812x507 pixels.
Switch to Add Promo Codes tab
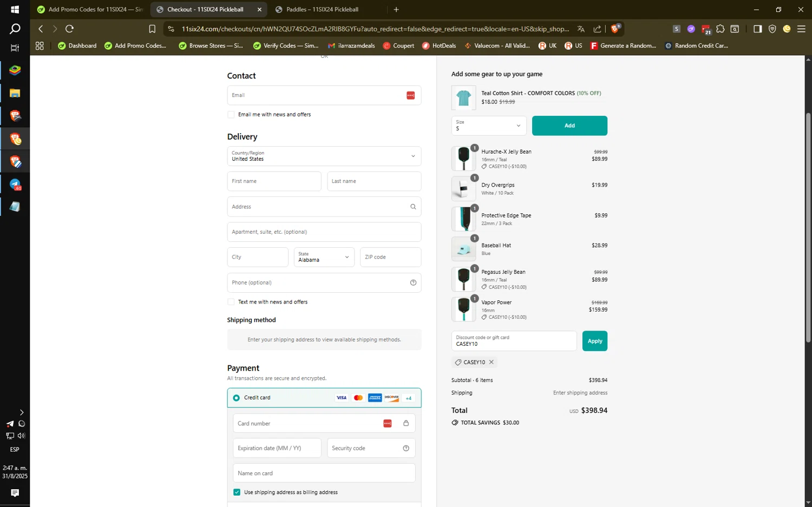click(90, 9)
